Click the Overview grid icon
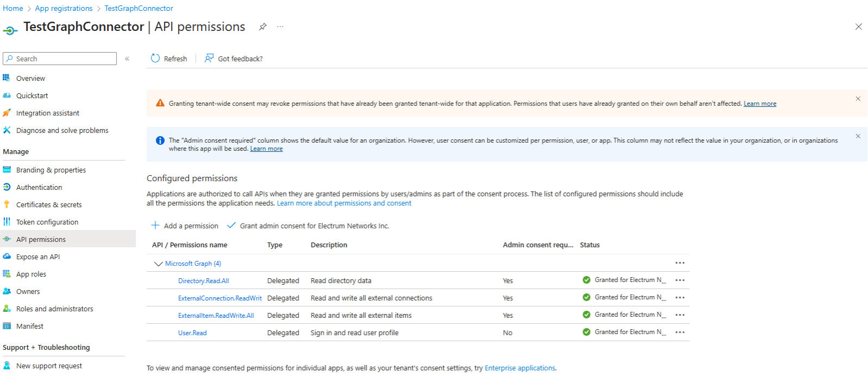This screenshot has height=384, width=868. 7,78
